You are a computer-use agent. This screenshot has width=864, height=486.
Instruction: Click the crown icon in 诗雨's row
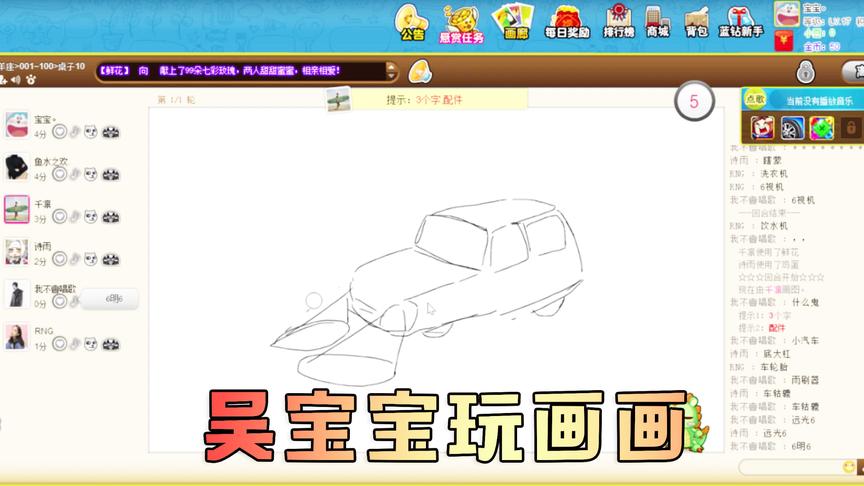111,260
